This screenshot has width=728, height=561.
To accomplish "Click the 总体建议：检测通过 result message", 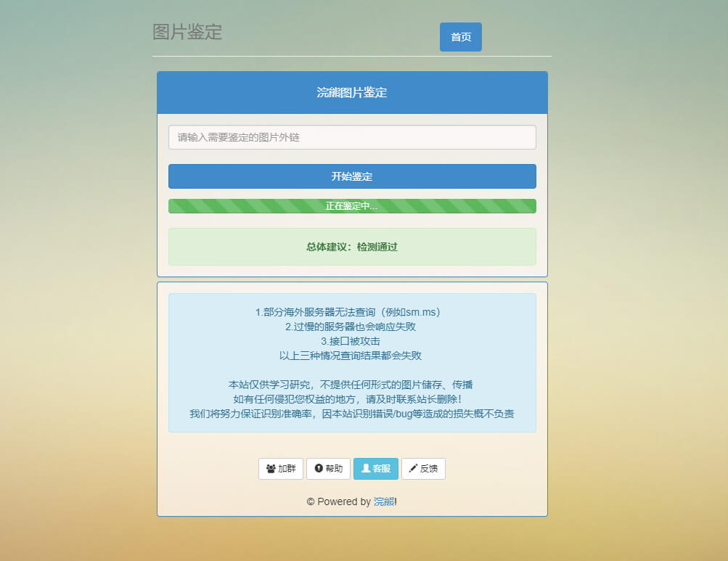I will click(352, 247).
